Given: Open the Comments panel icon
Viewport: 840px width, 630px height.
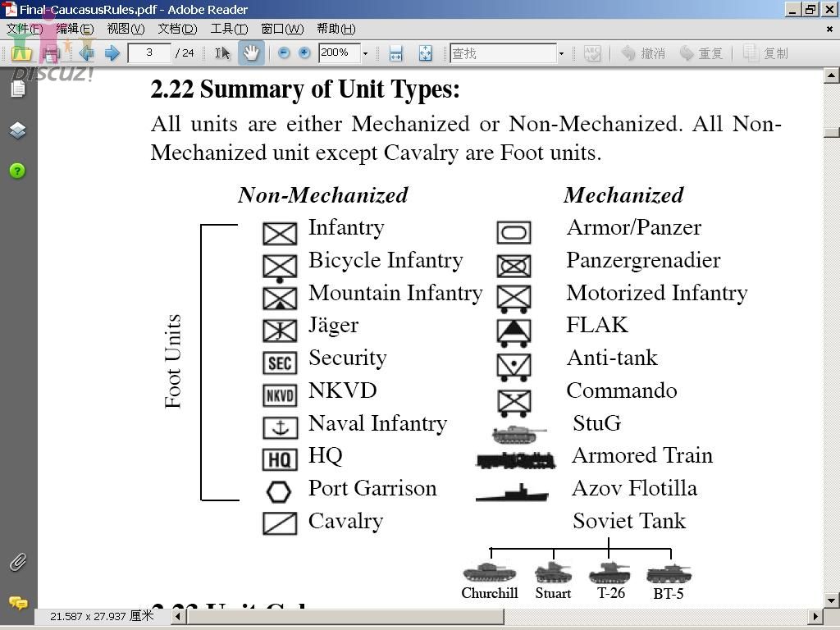Looking at the screenshot, I should pyautogui.click(x=18, y=603).
